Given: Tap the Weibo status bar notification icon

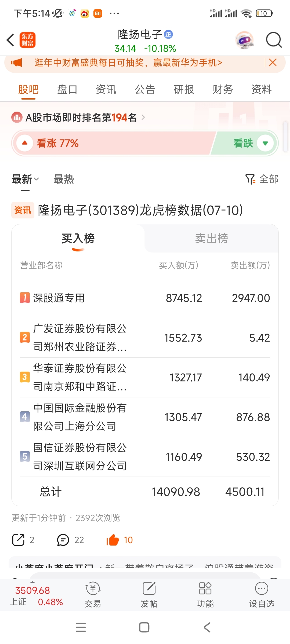Looking at the screenshot, I should tap(85, 13).
